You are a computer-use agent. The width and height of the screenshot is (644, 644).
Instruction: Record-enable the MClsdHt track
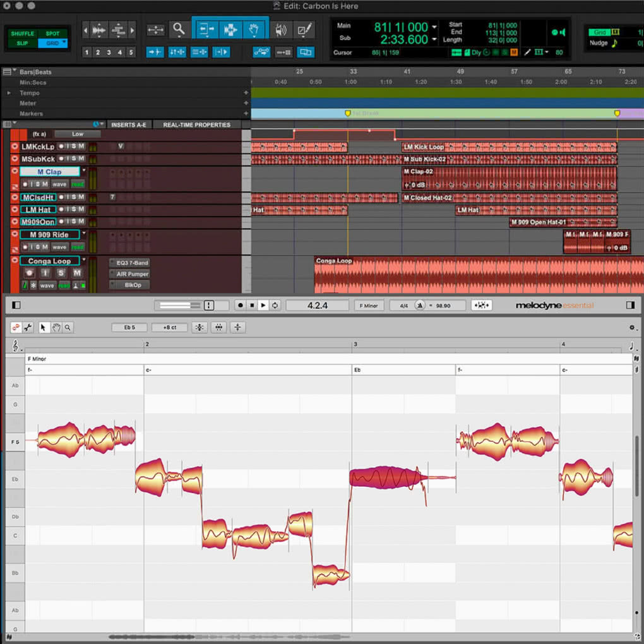pyautogui.click(x=61, y=197)
